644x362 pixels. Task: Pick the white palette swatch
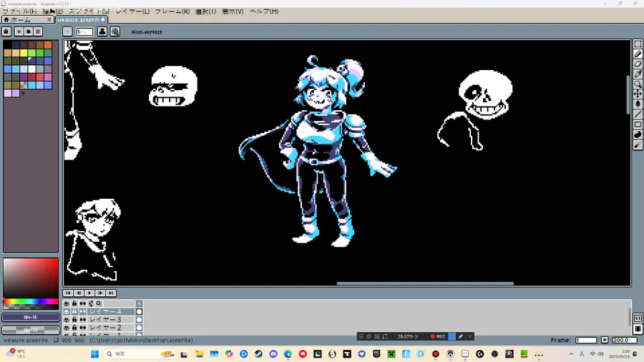point(31,69)
